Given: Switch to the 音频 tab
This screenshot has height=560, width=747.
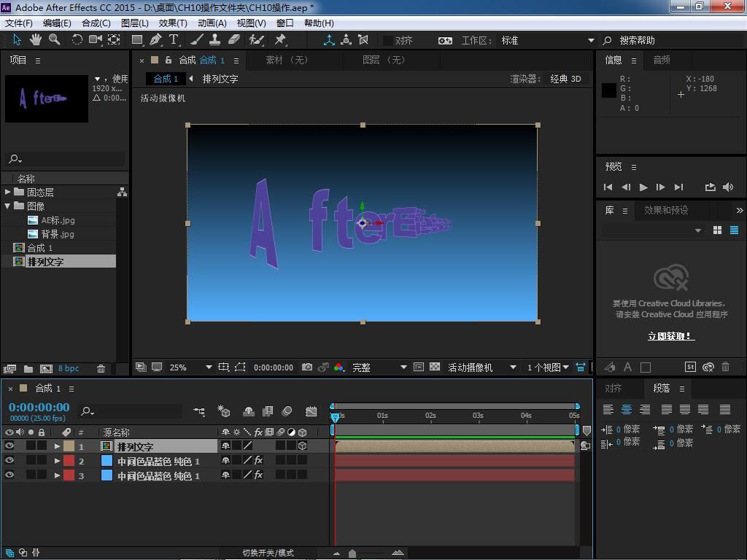Looking at the screenshot, I should click(x=662, y=60).
